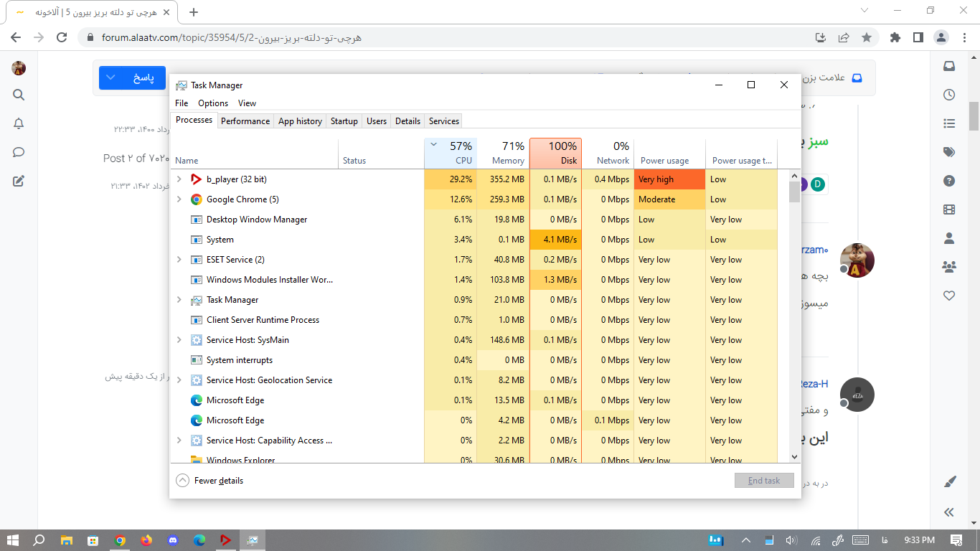Select the System process row name
The image size is (980, 551).
pyautogui.click(x=220, y=240)
